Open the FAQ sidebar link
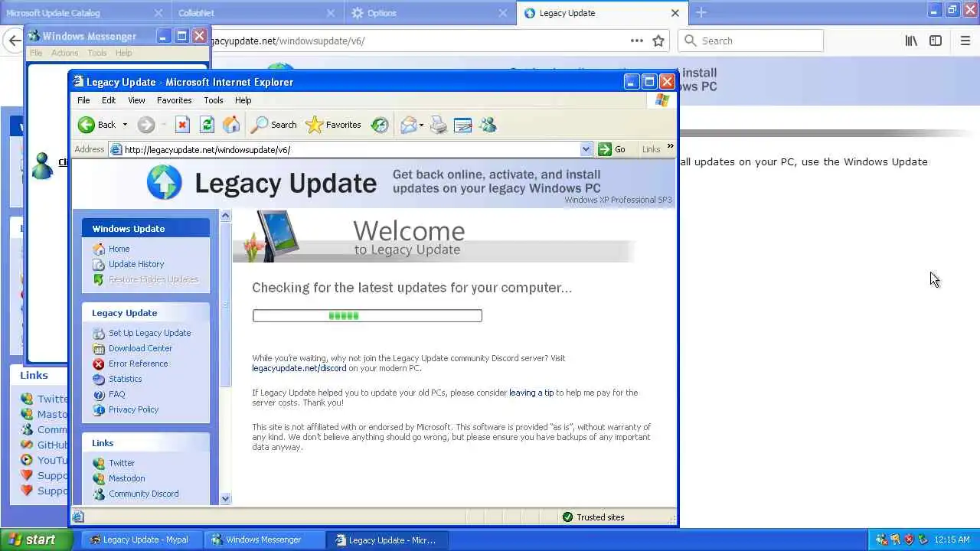980x551 pixels. coord(116,394)
